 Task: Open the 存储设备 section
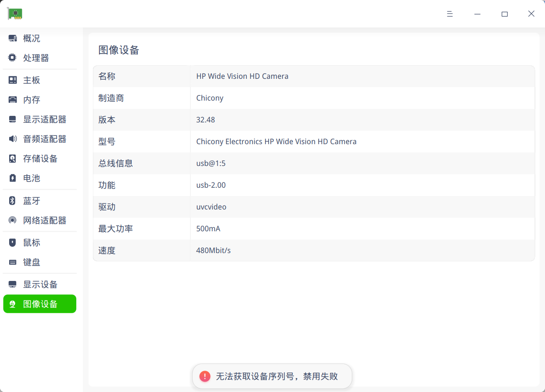(x=40, y=159)
